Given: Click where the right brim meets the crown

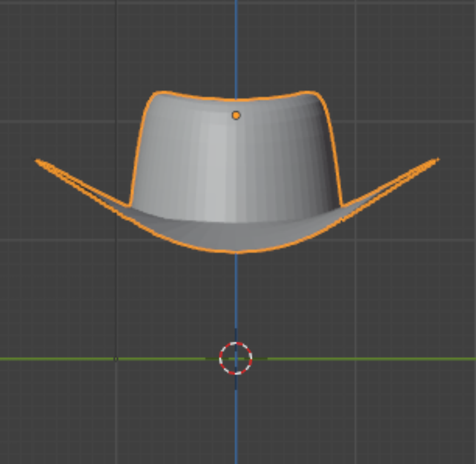Looking at the screenshot, I should 342,206.
